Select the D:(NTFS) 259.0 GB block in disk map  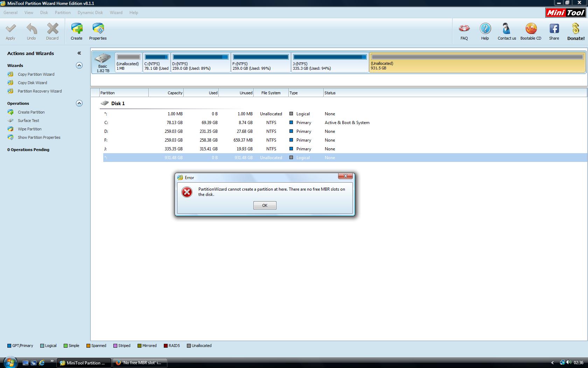click(201, 62)
